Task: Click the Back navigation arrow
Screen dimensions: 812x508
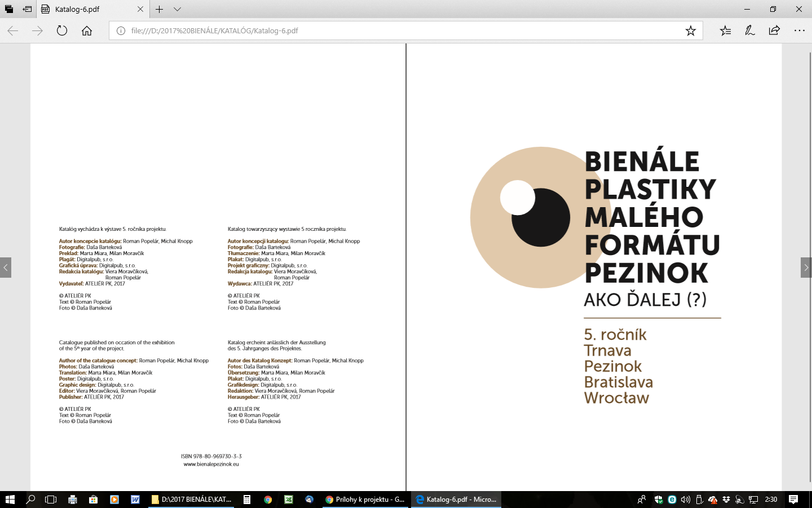Action: click(13, 31)
